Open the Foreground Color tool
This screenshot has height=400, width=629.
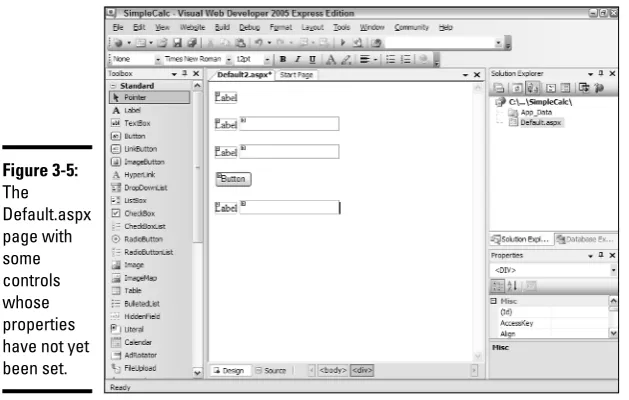click(331, 59)
